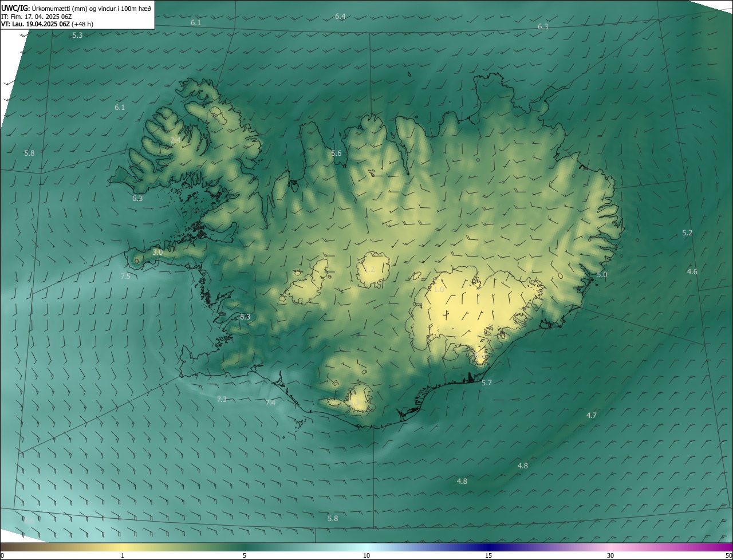
Task: Click the 7.4 value near the southwest coast
Action: [x=270, y=403]
